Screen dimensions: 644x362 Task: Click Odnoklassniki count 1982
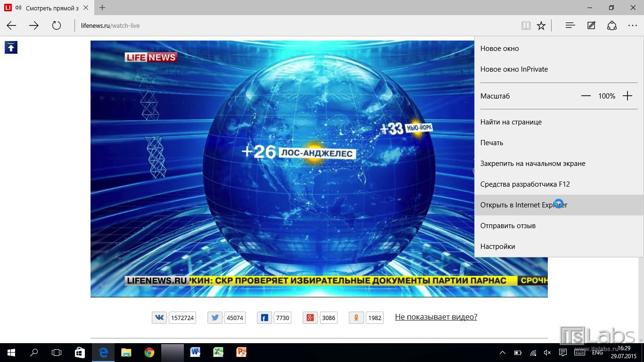(375, 318)
